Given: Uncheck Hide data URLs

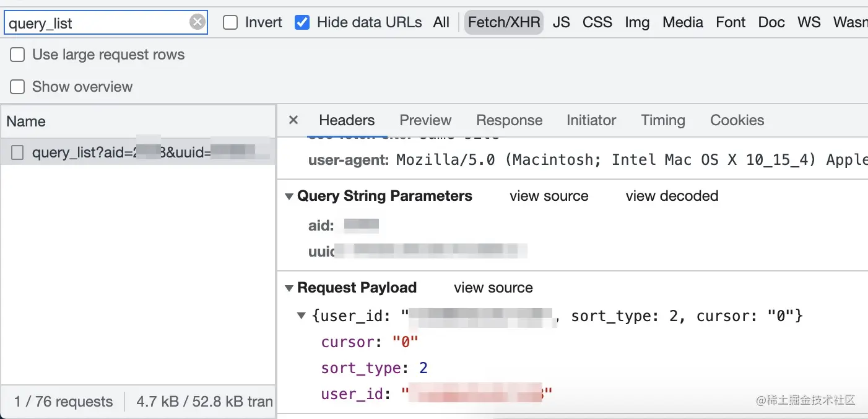Looking at the screenshot, I should 302,23.
